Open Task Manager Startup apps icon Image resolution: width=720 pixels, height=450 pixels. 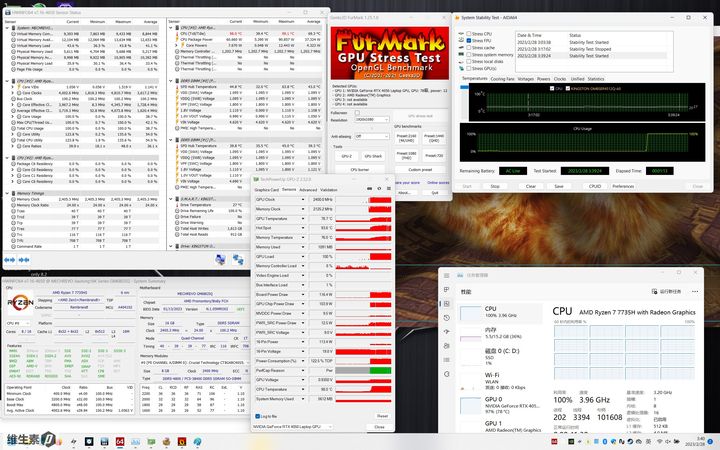(446, 332)
